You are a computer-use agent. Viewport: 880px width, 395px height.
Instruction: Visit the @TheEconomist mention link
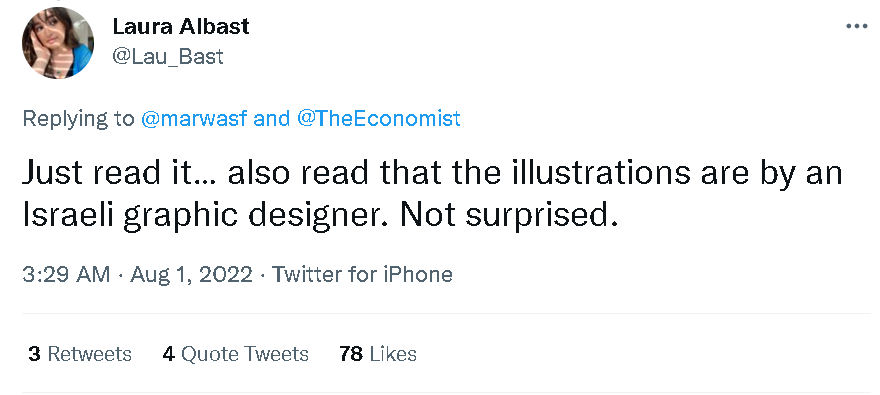[x=378, y=118]
